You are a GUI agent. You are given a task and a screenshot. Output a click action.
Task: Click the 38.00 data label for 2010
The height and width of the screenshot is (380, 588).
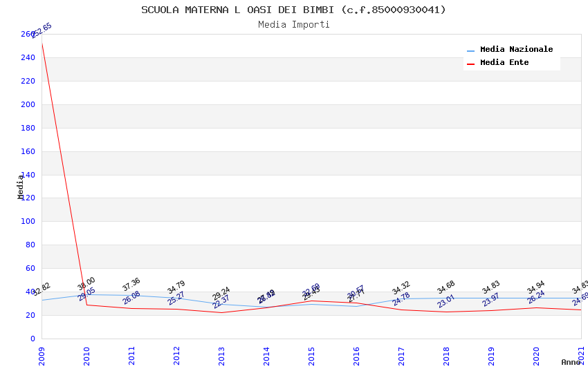pos(86,284)
